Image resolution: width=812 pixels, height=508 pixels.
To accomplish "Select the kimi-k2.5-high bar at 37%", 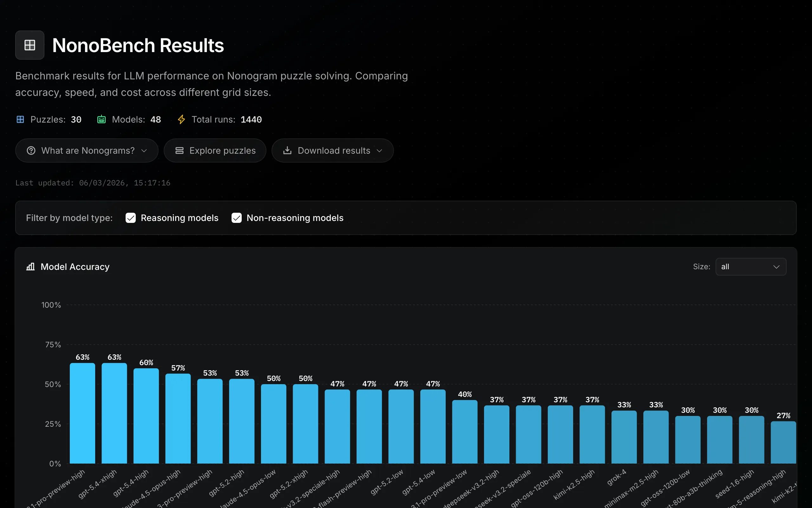I will [x=593, y=434].
